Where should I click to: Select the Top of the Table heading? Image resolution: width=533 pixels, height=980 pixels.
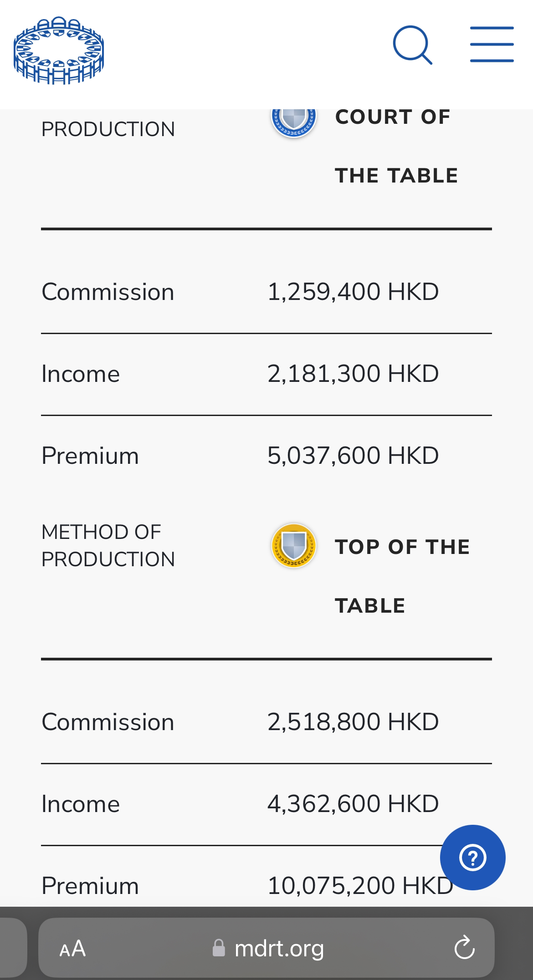point(402,576)
